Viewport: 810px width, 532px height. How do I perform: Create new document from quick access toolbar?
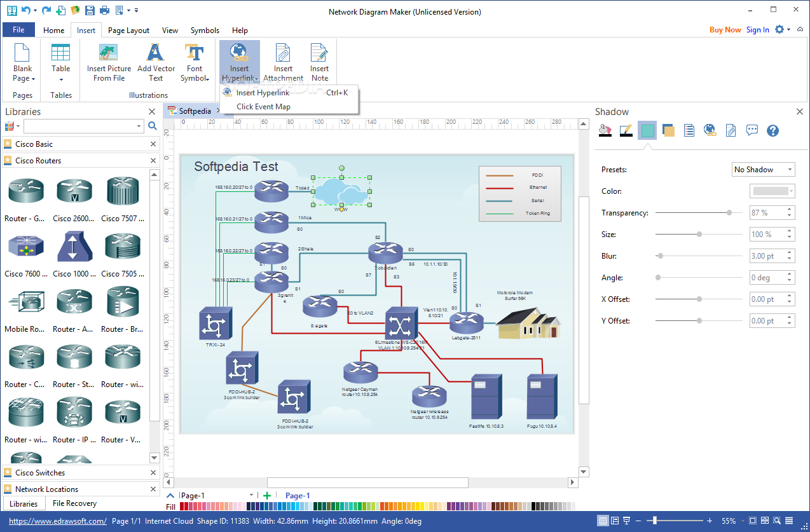click(x=60, y=10)
